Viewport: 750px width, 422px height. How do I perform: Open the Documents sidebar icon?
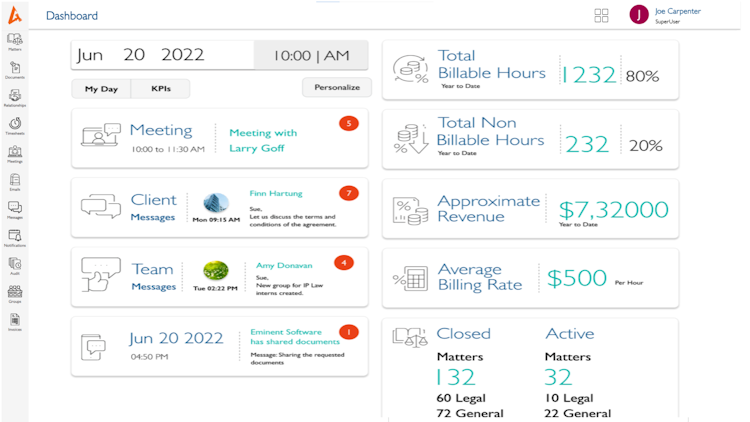15,68
